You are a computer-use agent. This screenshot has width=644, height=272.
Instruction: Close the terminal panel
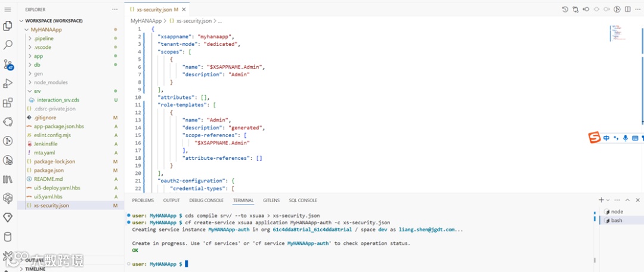(x=637, y=200)
